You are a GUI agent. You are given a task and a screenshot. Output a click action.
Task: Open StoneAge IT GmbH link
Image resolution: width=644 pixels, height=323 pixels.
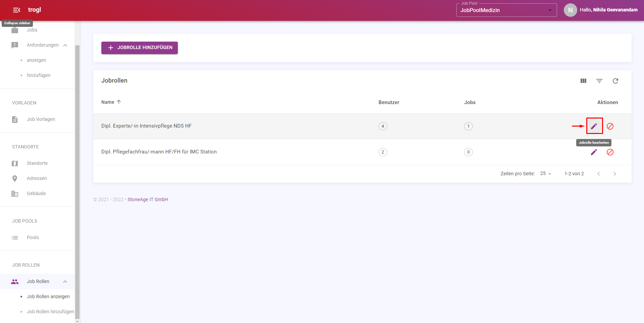point(148,199)
